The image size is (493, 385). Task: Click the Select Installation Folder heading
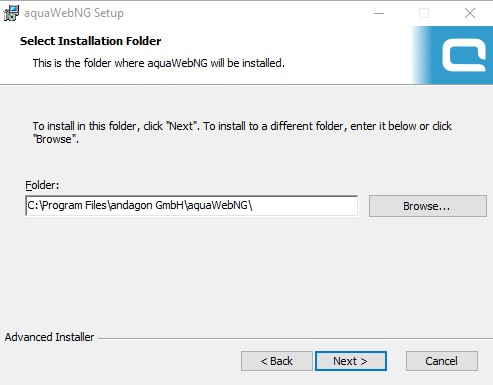[x=91, y=41]
